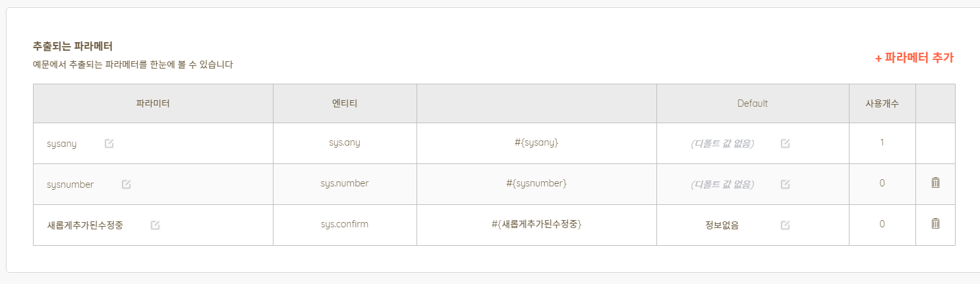The image size is (980, 284).
Task: Click the Default column header
Action: (x=753, y=103)
